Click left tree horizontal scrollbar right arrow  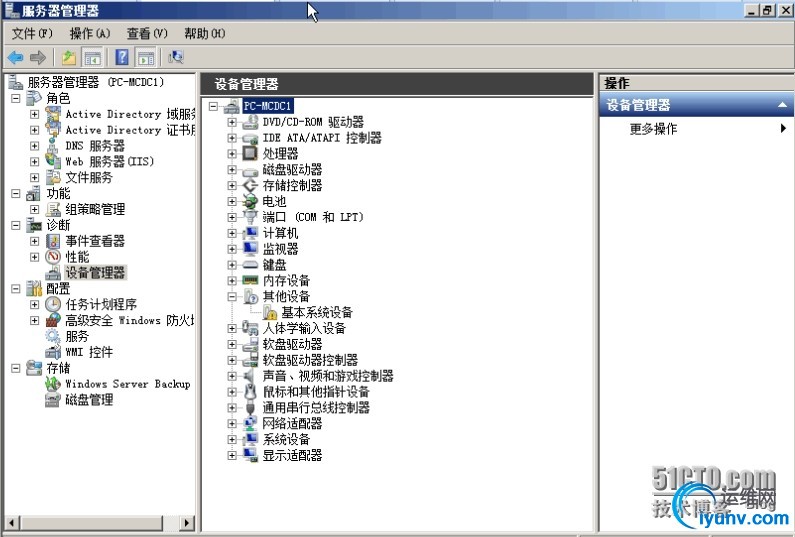pyautogui.click(x=187, y=522)
